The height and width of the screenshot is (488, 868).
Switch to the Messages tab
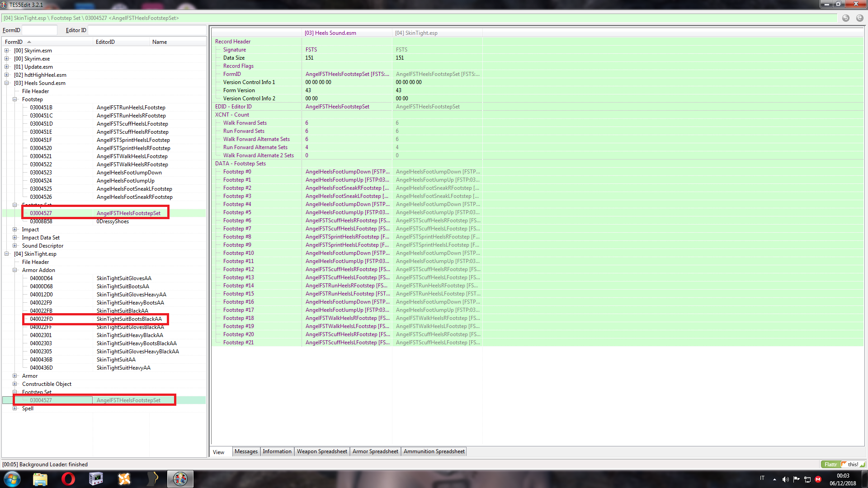(246, 451)
